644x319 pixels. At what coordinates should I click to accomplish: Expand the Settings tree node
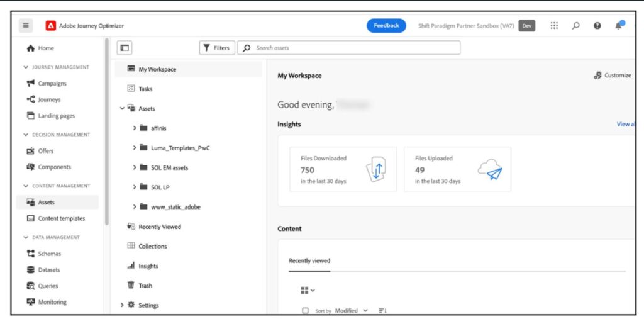click(122, 305)
